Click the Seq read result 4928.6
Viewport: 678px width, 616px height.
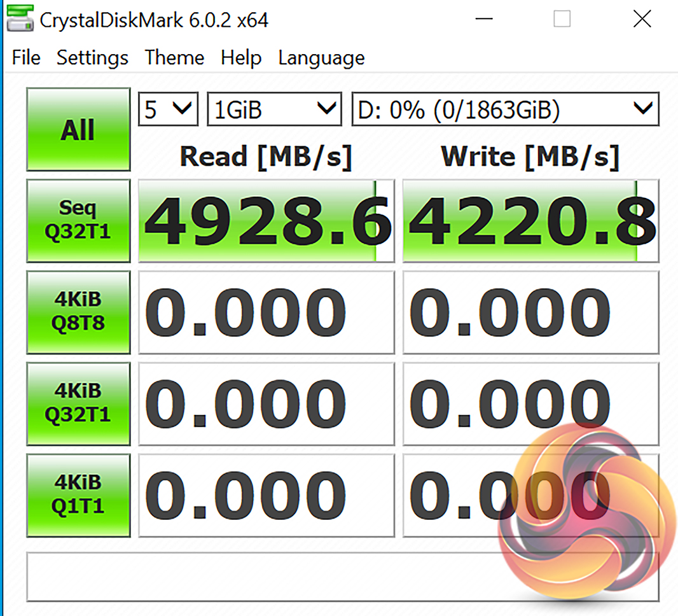coord(266,221)
